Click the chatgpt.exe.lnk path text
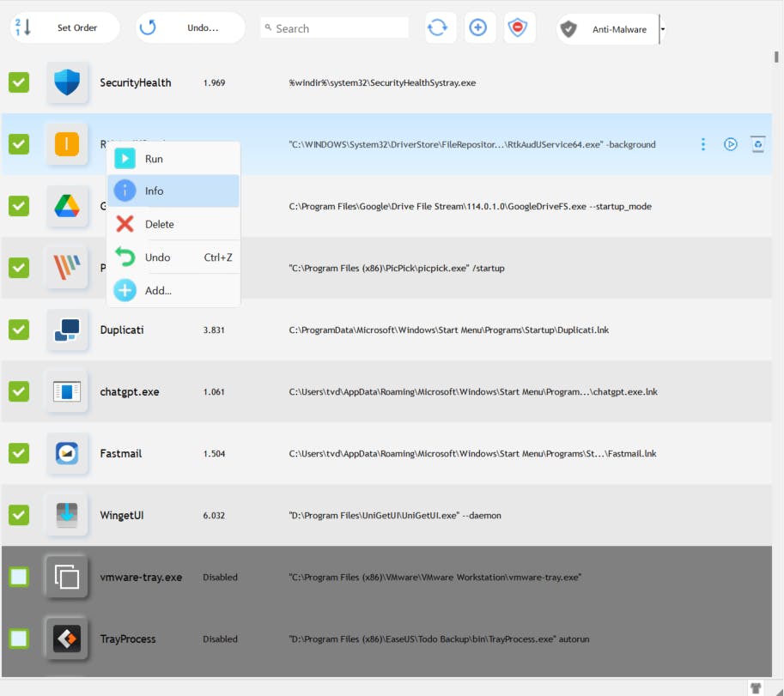 click(473, 392)
